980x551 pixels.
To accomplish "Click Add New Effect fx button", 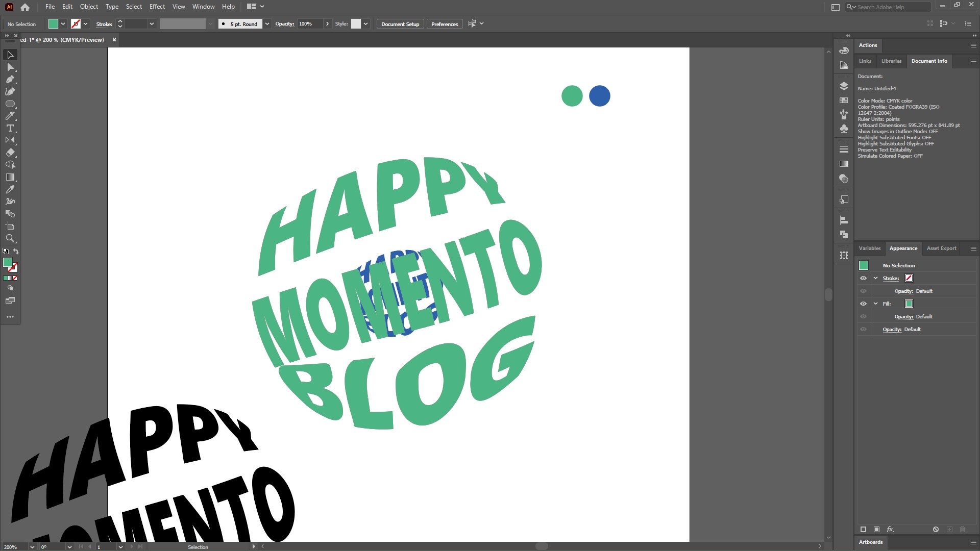I will (x=890, y=530).
